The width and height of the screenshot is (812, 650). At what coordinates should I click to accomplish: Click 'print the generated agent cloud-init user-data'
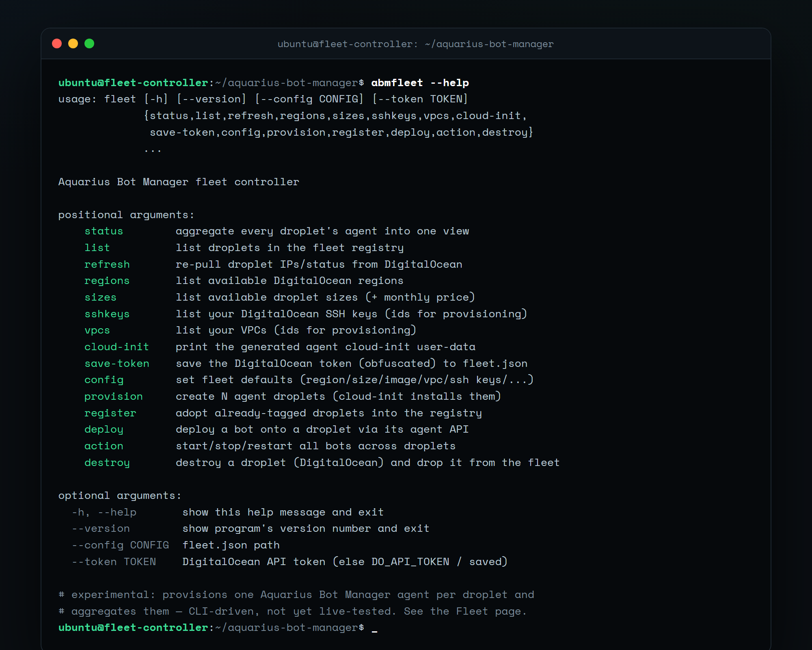(326, 347)
